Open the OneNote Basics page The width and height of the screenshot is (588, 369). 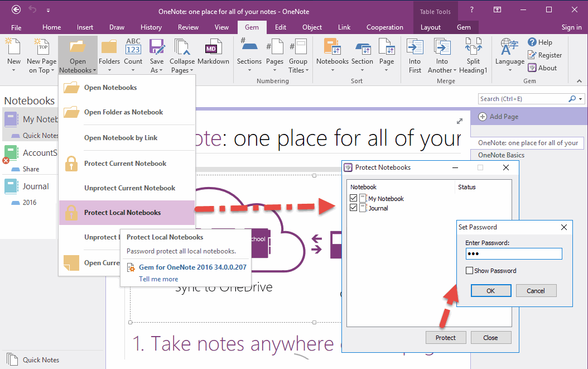501,155
